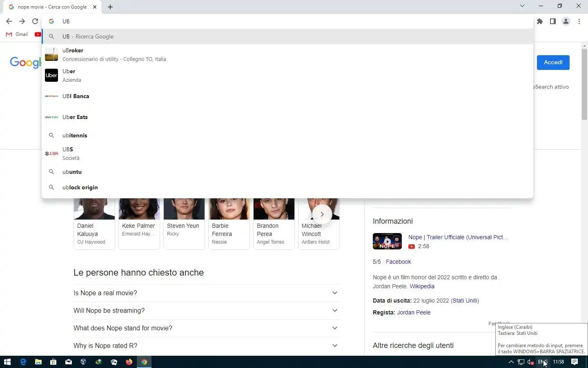
Task: Open the Stati Uniti link
Action: point(465,301)
